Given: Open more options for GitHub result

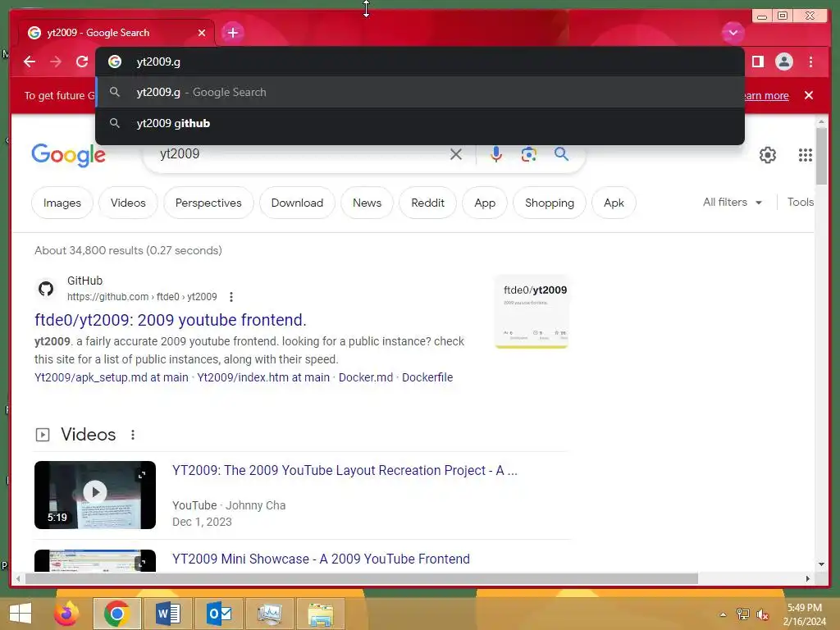Looking at the screenshot, I should coord(231,297).
